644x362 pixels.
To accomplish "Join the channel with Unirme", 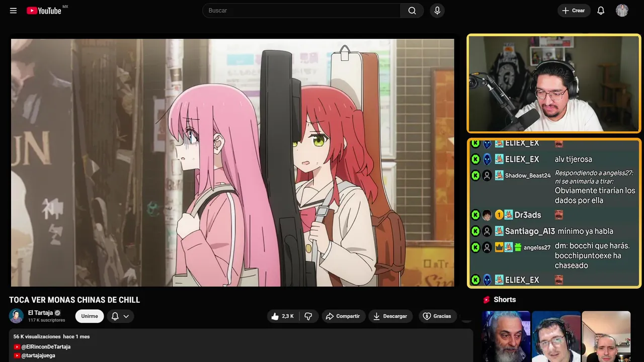I will coord(90,316).
